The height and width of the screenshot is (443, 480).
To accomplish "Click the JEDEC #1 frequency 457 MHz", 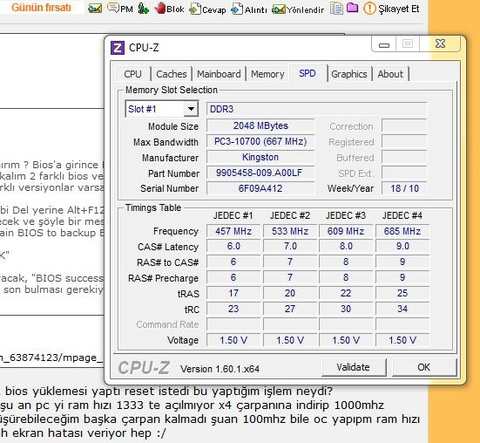I will tap(233, 231).
